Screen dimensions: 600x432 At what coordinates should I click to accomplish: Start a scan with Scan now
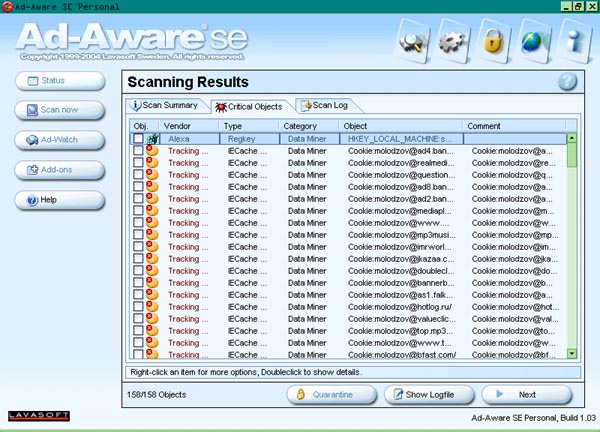60,110
